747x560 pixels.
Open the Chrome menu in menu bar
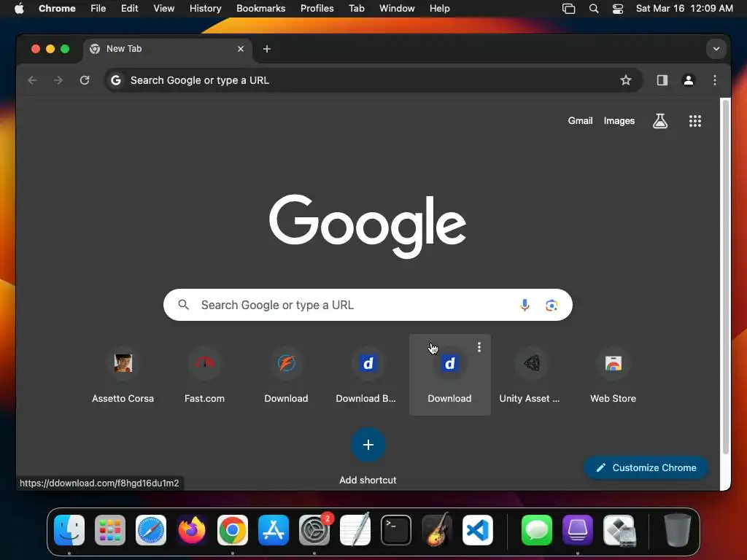click(x=57, y=9)
